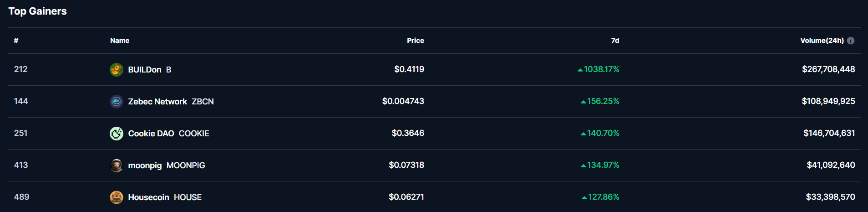Click the Zebec Network coin logo
The width and height of the screenshot is (868, 212).
point(117,102)
